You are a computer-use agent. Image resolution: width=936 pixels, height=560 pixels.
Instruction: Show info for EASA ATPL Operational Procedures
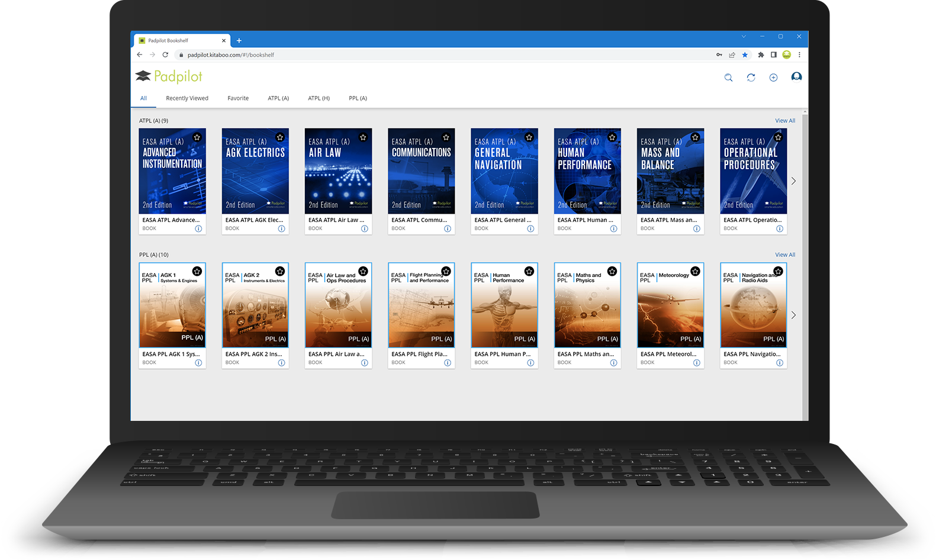click(x=780, y=228)
